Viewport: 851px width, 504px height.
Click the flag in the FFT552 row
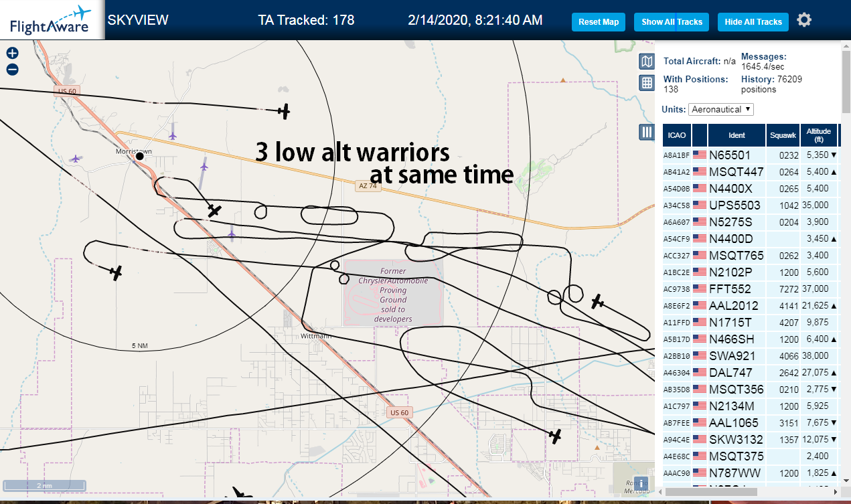pyautogui.click(x=700, y=288)
